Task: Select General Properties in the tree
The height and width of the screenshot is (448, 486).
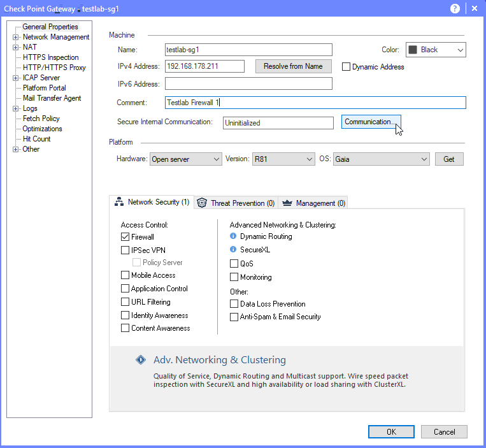Action: (50, 27)
